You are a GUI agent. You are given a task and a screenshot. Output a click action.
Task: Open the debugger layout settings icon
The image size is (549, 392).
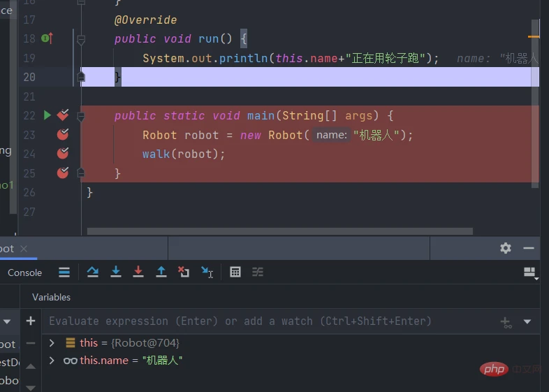click(x=530, y=273)
